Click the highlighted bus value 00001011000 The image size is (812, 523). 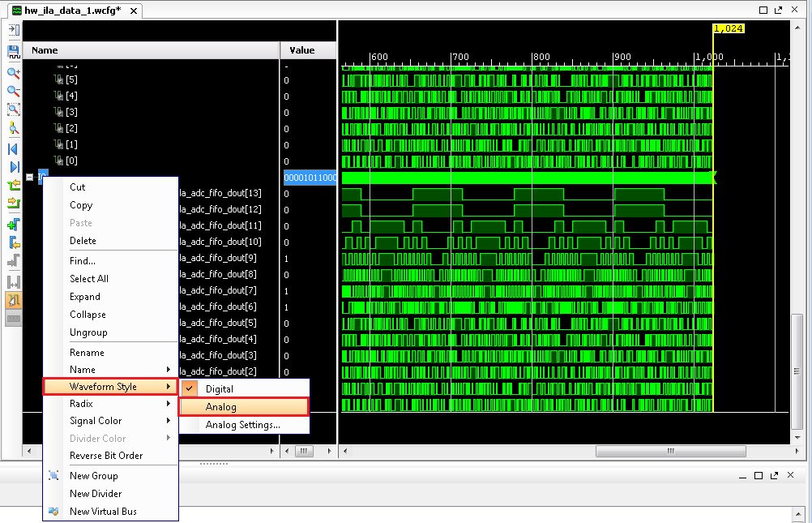[310, 178]
